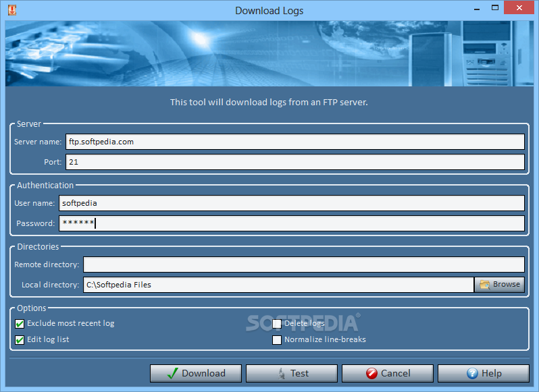This screenshot has height=392, width=539.
Task: Edit the Local directory path field
Action: click(278, 285)
